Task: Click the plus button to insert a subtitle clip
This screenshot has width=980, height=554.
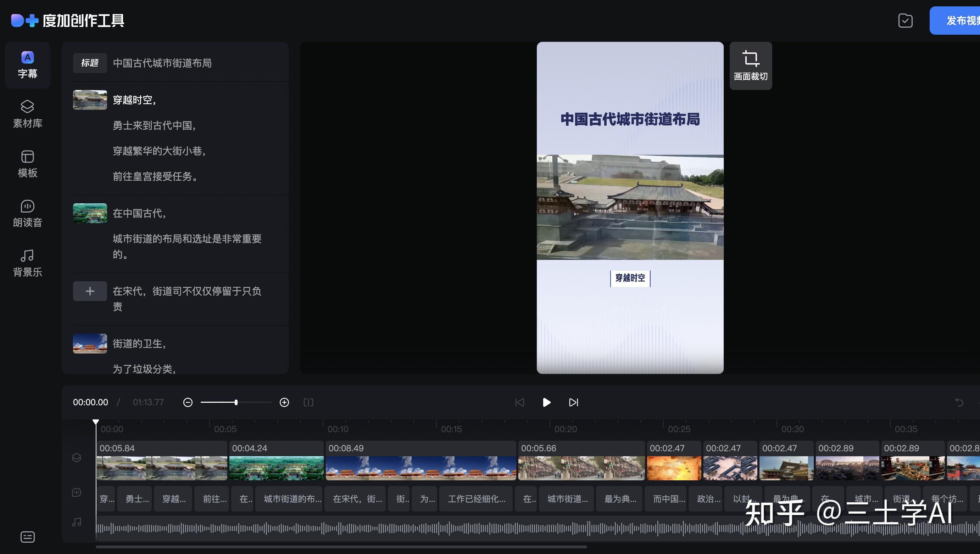Action: (89, 291)
